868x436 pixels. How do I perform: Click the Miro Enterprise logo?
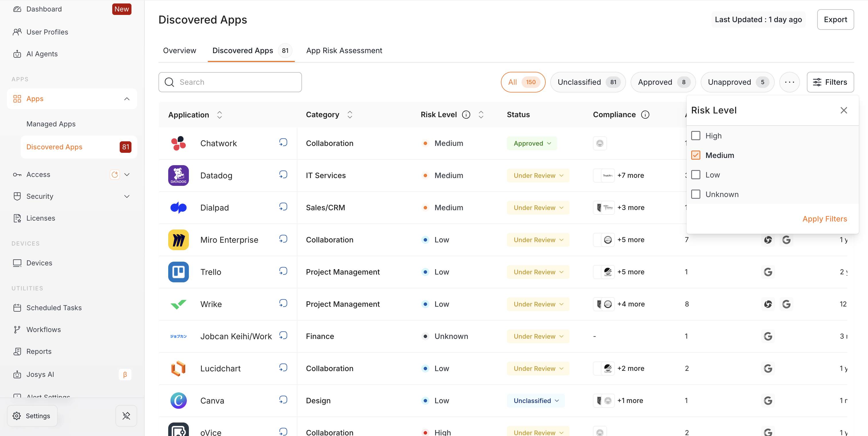(178, 240)
